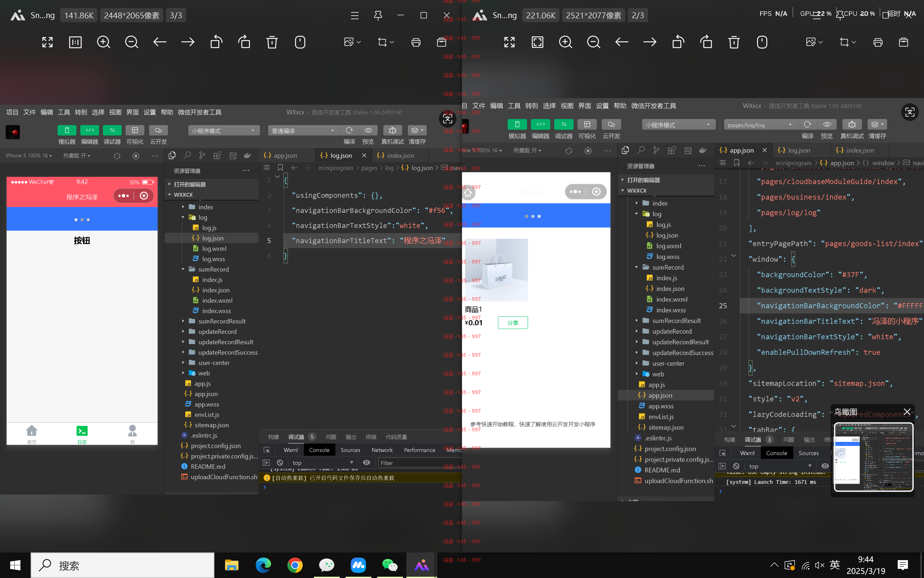Screen dimensions: 924x578
Task: Click 预览 preview eye icon in left window
Action: [x=368, y=130]
